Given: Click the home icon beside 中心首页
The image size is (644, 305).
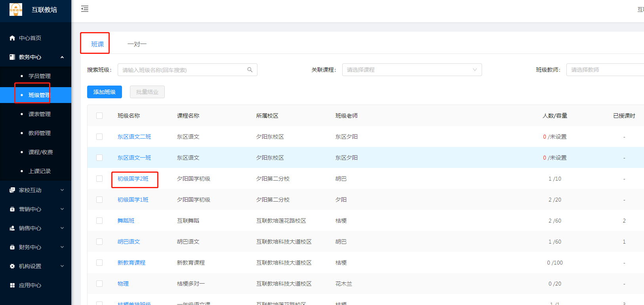Looking at the screenshot, I should pos(12,38).
